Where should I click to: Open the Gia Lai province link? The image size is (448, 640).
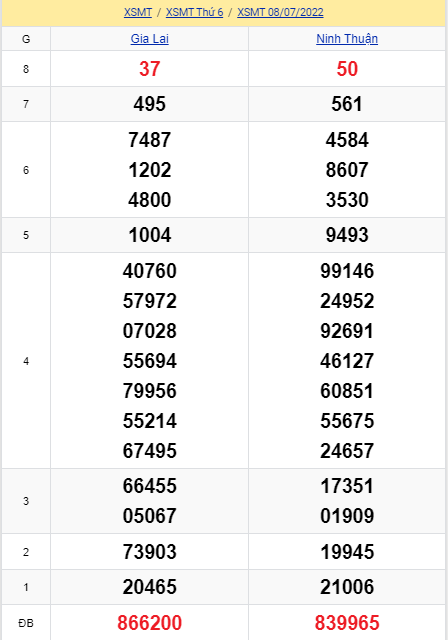coord(149,39)
